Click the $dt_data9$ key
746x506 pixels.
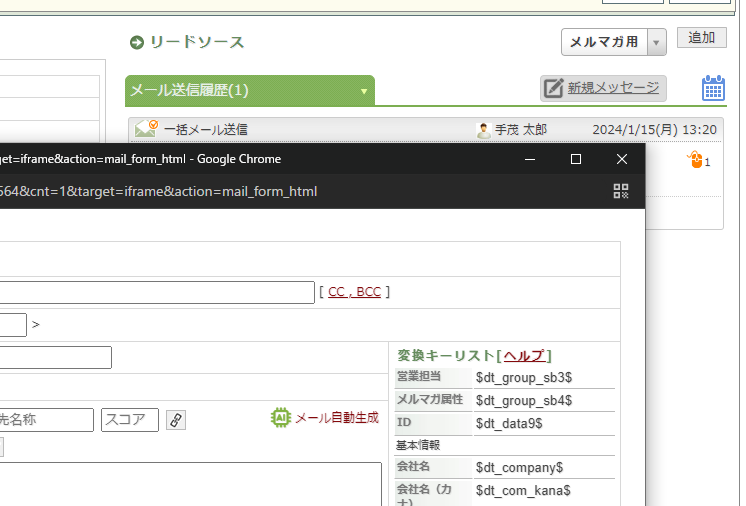(x=509, y=423)
